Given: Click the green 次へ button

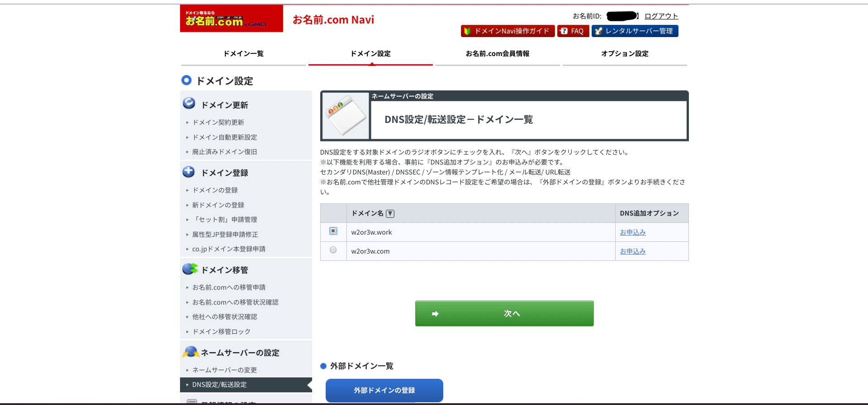Looking at the screenshot, I should pos(504,314).
